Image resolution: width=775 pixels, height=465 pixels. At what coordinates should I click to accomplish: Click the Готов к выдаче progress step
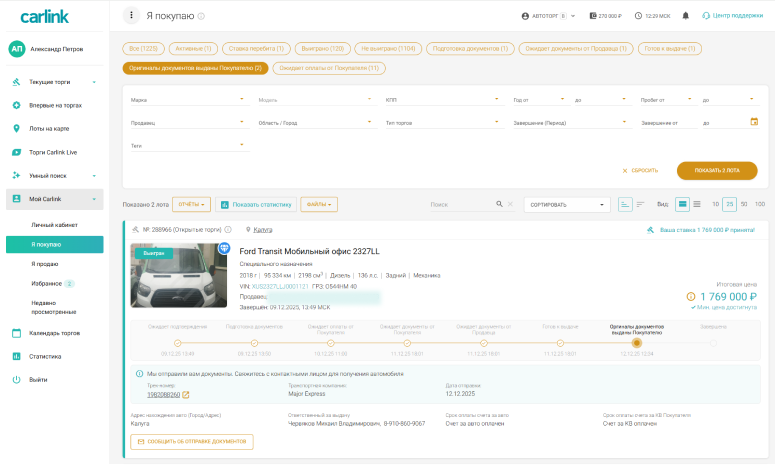pos(560,342)
